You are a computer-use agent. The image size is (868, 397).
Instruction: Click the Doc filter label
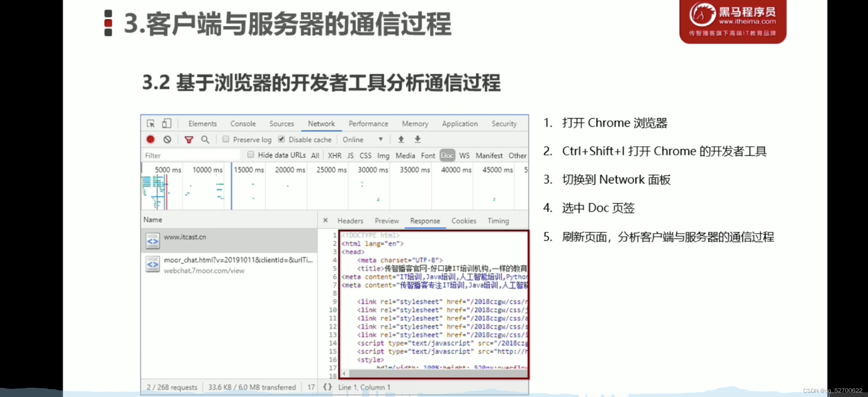click(447, 156)
